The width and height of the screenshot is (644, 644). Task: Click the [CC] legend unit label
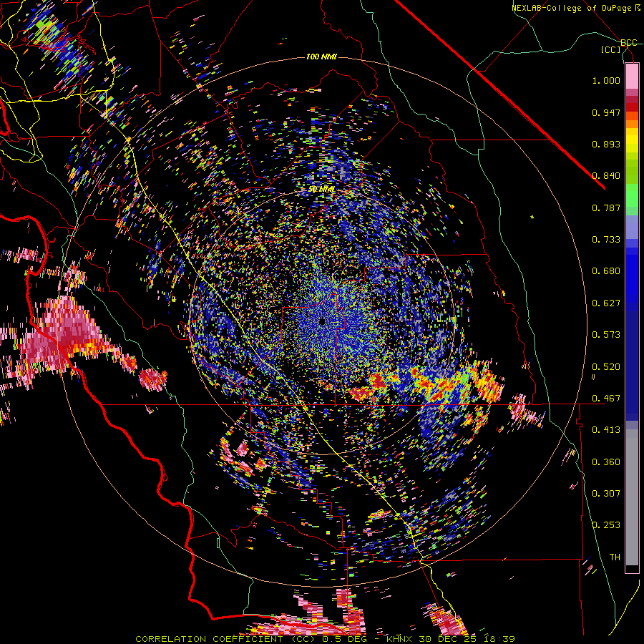(x=611, y=49)
